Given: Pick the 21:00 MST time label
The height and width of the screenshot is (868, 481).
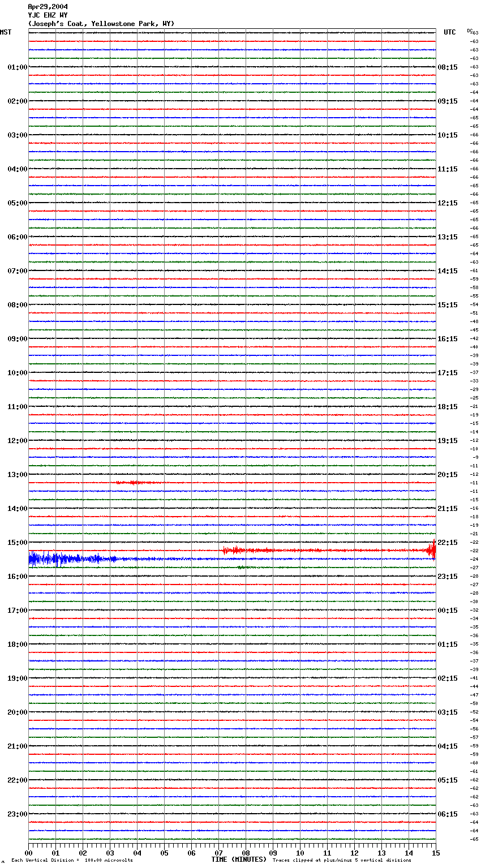Looking at the screenshot, I should (18, 746).
